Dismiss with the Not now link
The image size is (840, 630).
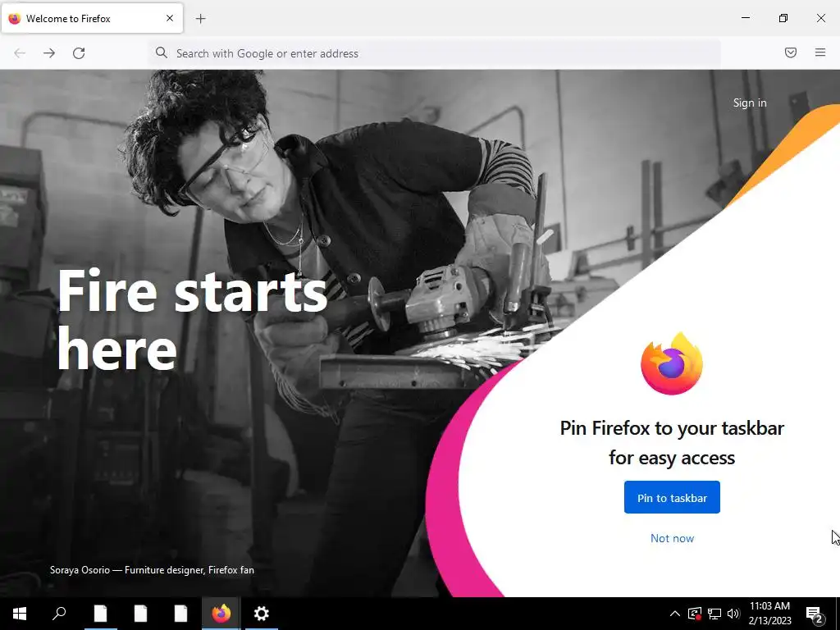[x=672, y=538]
